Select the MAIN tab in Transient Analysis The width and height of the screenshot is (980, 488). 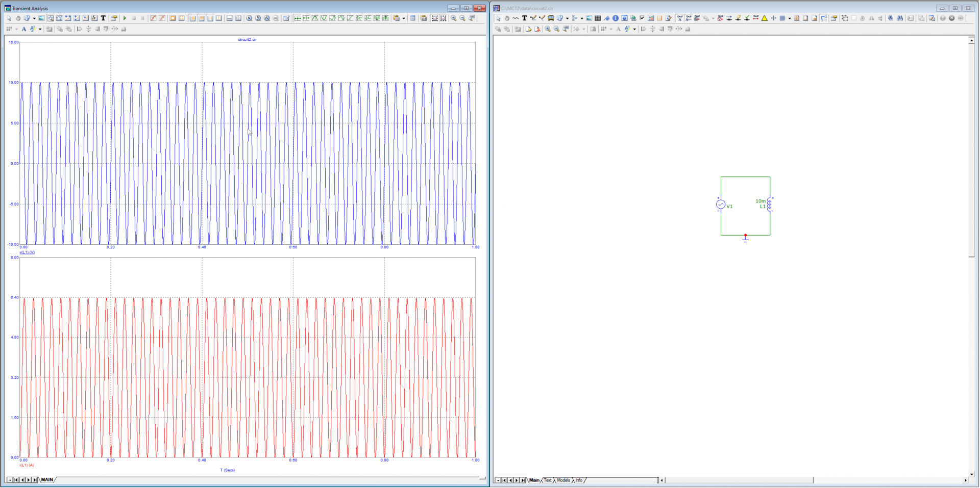click(x=47, y=480)
